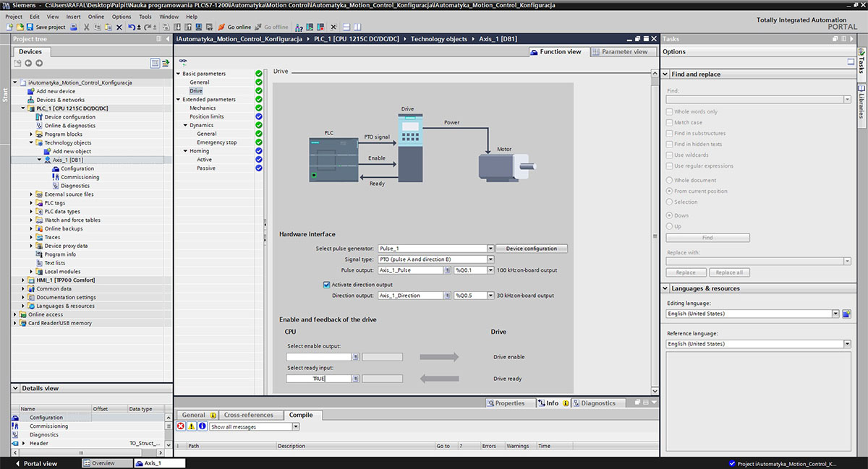Enable Whole words only checkbox
Screen dimensions: 868x469
point(669,112)
